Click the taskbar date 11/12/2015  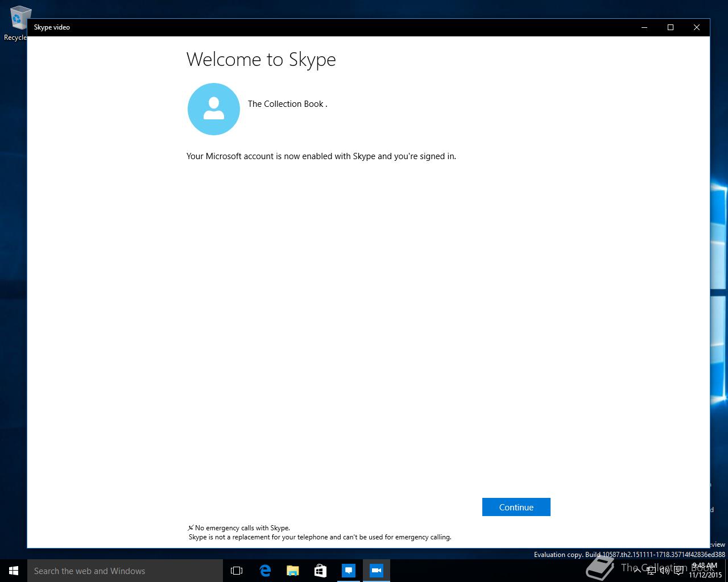[x=705, y=575]
